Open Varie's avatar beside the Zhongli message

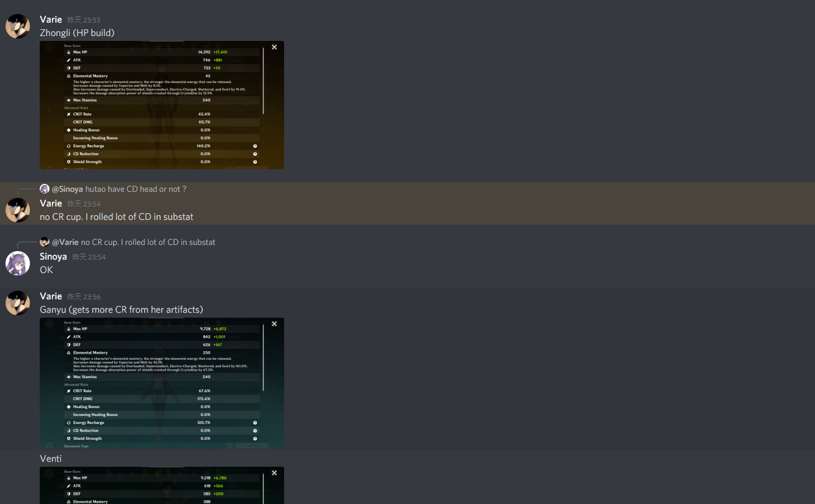(18, 26)
